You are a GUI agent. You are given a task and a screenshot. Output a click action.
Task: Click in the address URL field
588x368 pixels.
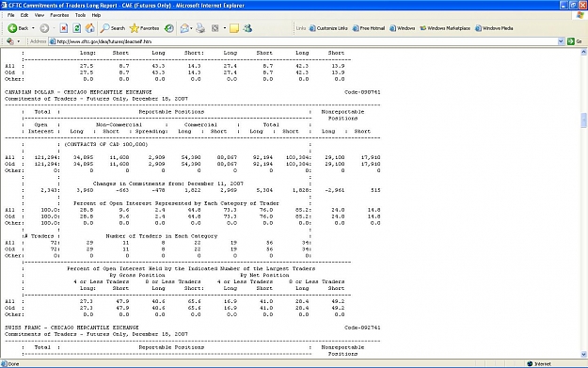click(307, 41)
